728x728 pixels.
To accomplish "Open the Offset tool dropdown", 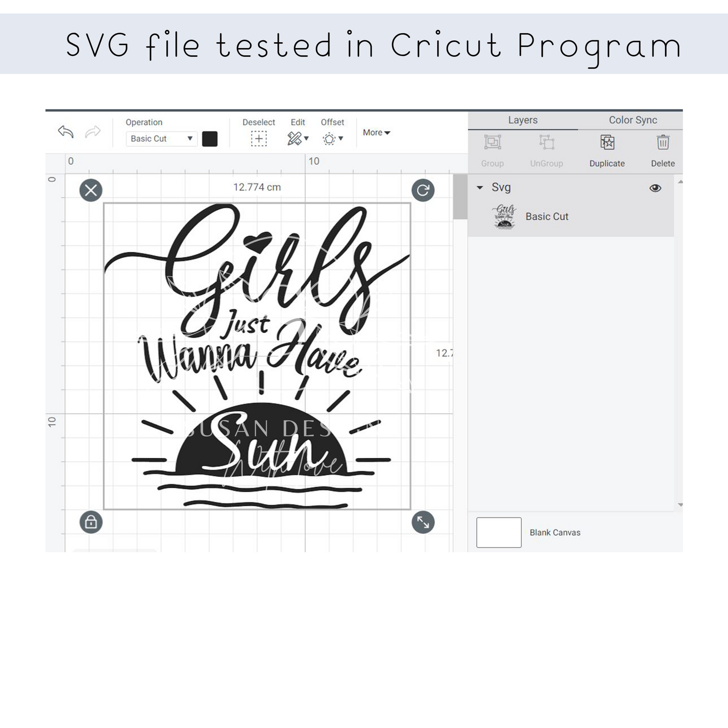I will pyautogui.click(x=333, y=139).
